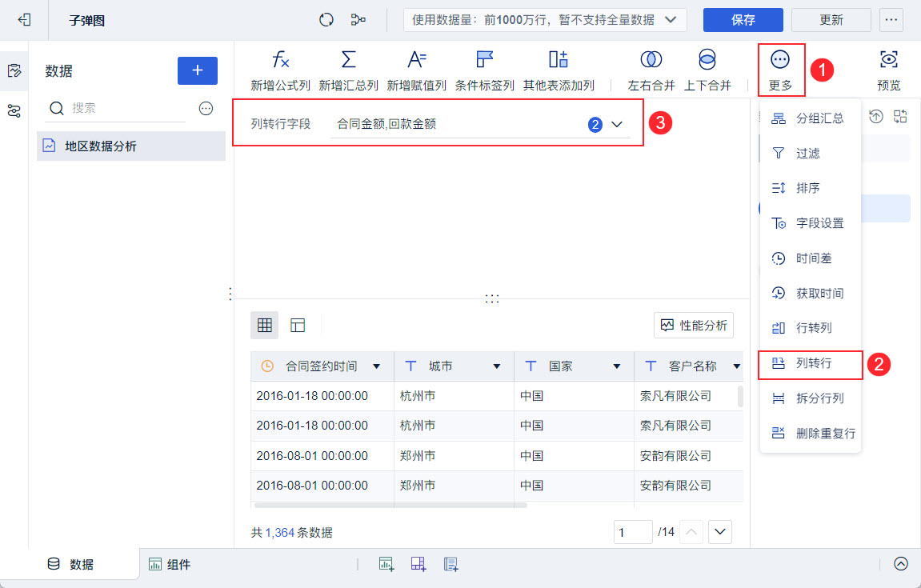
Task: Click the add dashboard icon in bottom bar
Action: pos(418,565)
